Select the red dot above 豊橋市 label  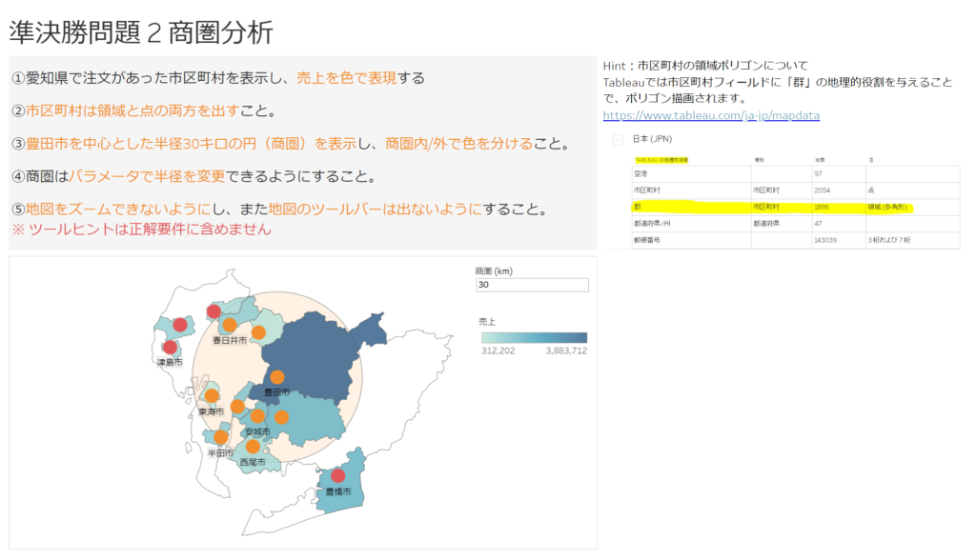[x=338, y=475]
